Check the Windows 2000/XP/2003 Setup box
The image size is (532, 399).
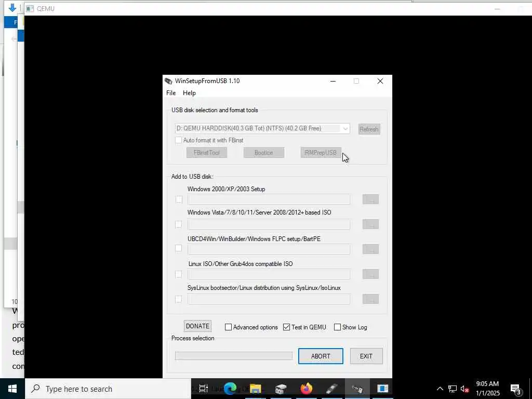pyautogui.click(x=179, y=199)
